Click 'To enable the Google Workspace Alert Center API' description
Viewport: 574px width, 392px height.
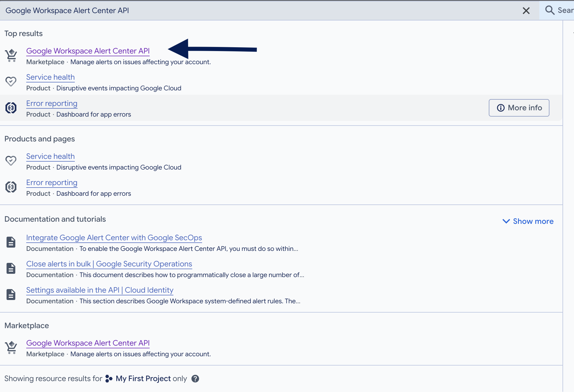pos(189,249)
